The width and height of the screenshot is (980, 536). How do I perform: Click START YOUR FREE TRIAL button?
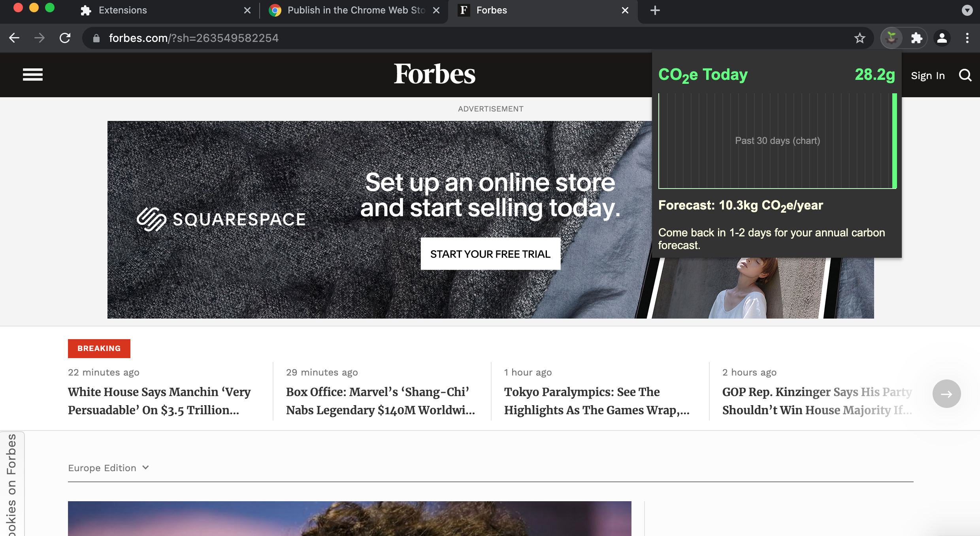490,254
